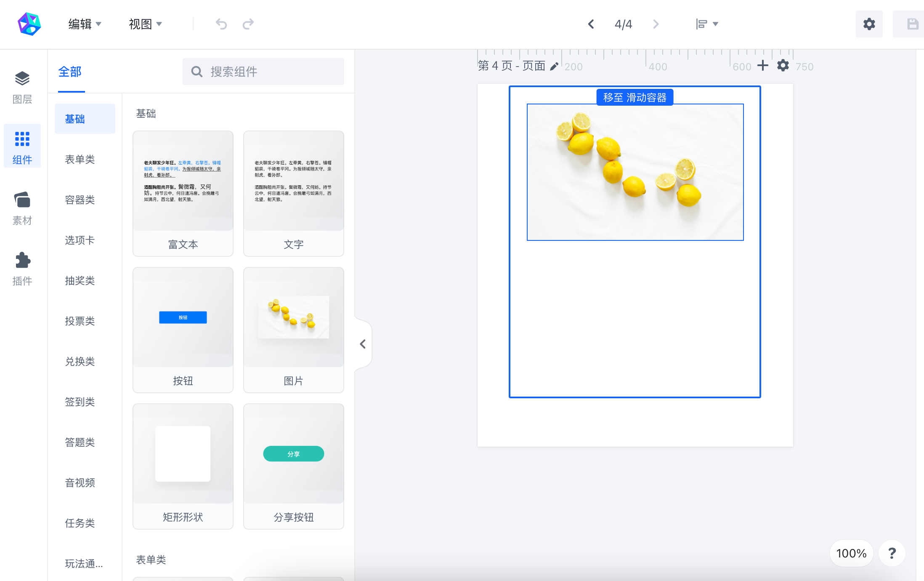Click the 移至 滑动容器 label
924x581 pixels.
[635, 97]
